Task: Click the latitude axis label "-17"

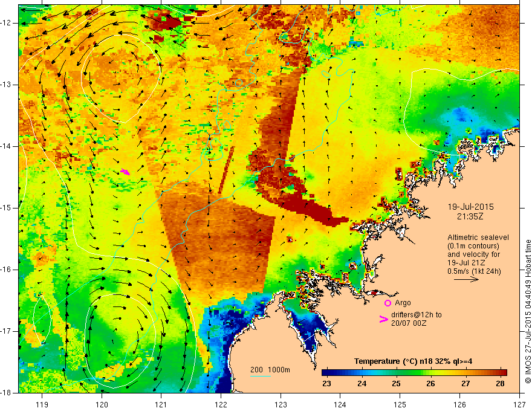Action: (6, 331)
